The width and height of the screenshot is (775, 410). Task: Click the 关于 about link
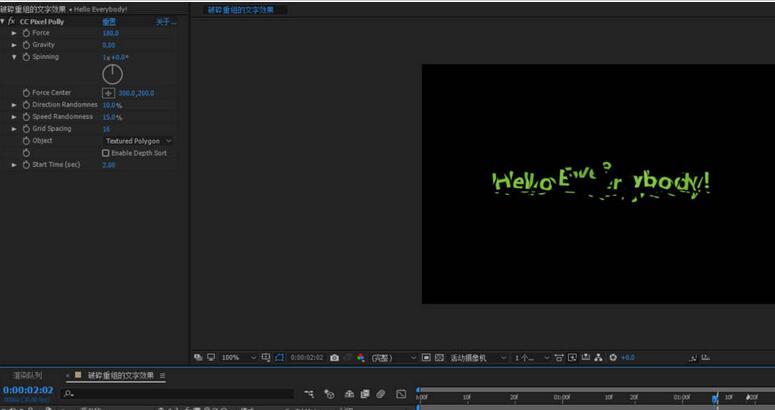[x=164, y=21]
